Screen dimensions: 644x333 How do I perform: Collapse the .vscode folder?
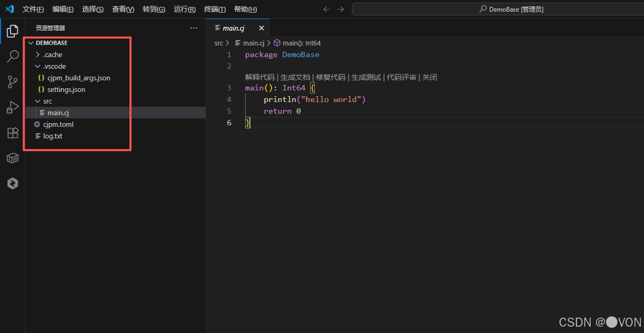tap(38, 66)
